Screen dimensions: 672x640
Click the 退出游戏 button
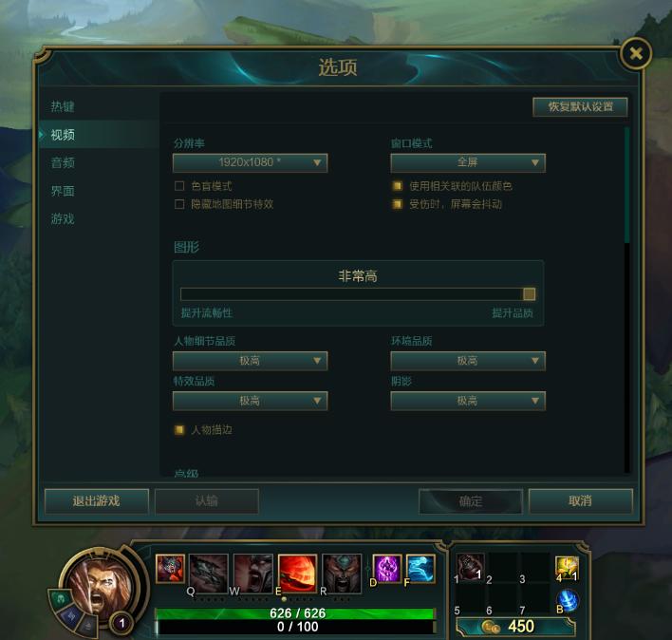(97, 501)
